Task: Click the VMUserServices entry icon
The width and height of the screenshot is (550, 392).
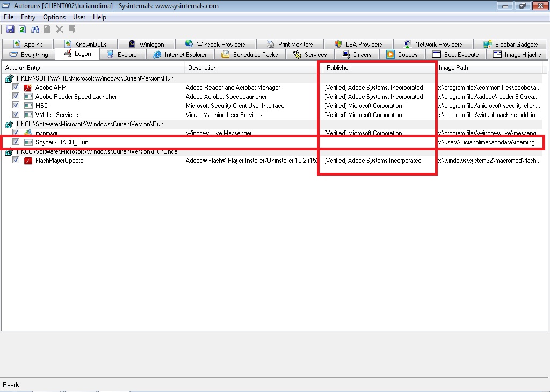Action: [x=28, y=115]
